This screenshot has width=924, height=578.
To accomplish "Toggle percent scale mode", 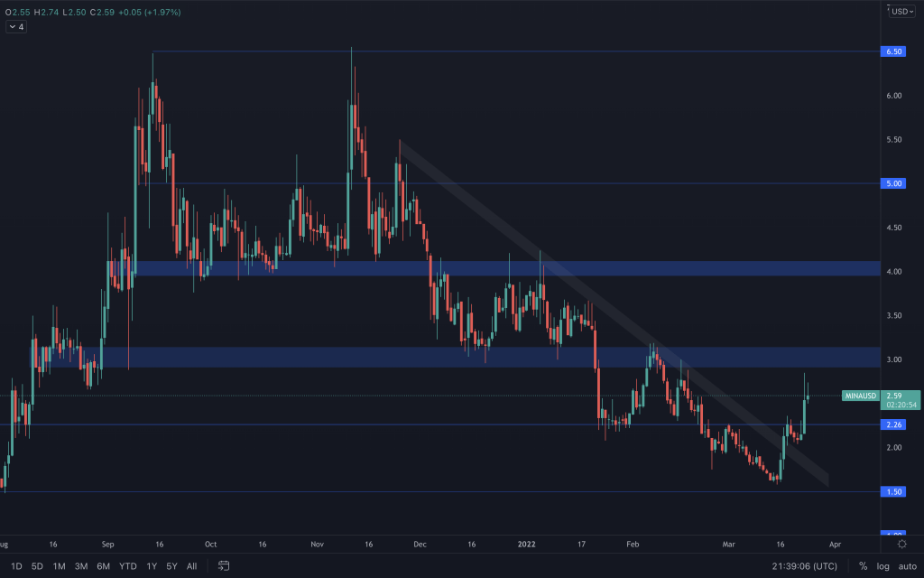I will point(863,566).
